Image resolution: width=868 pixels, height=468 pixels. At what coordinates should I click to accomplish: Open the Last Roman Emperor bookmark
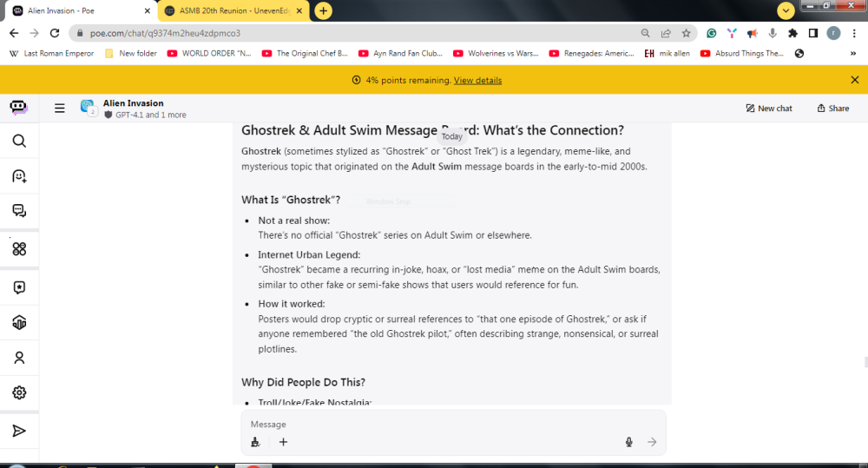point(51,54)
